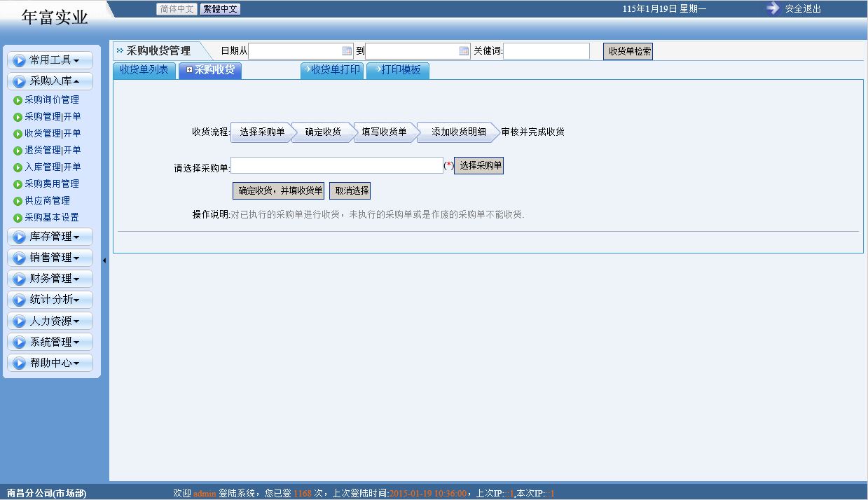Open calendar picker for end date
Image resolution: width=868 pixels, height=500 pixels.
464,51
